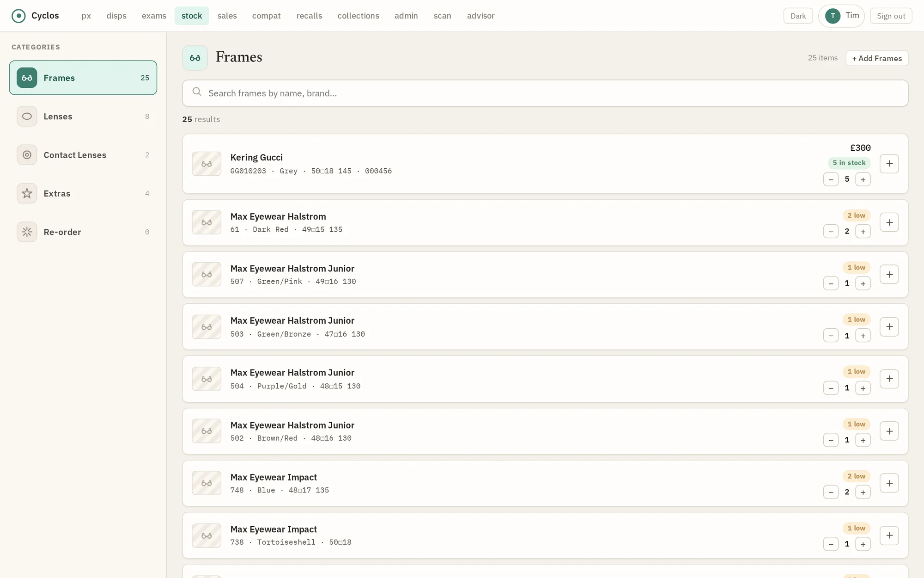This screenshot has height=578, width=924.
Task: Select the stock tab
Action: point(192,16)
